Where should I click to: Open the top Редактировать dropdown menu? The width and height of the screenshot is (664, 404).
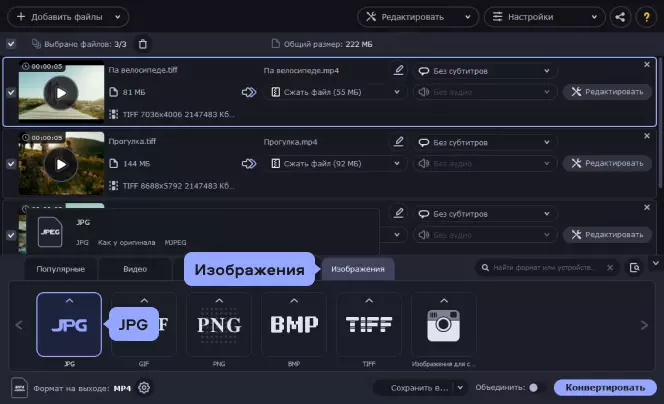[x=418, y=17]
